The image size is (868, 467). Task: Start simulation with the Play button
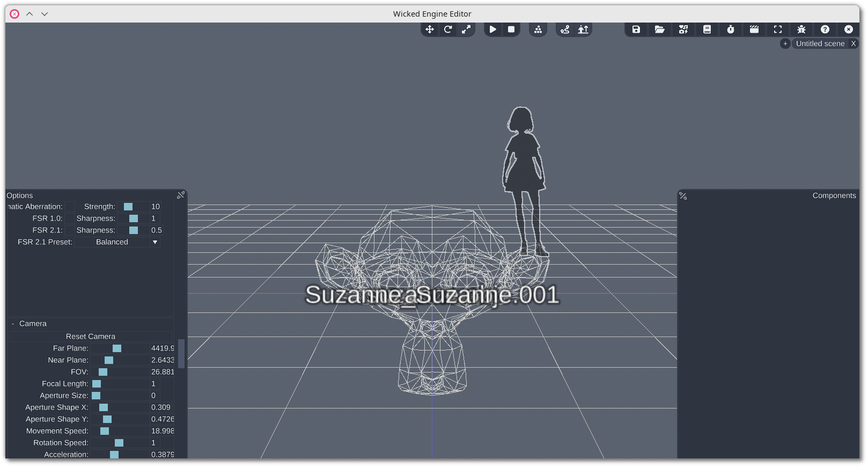click(493, 30)
